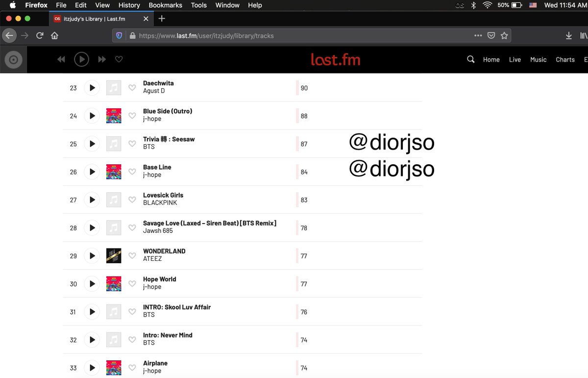588x378 pixels.
Task: Open the Firefox home page button
Action: 54,36
